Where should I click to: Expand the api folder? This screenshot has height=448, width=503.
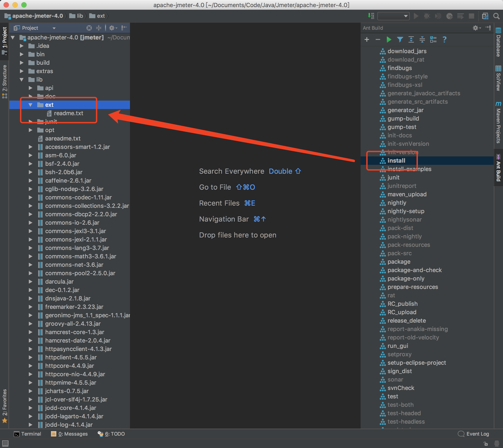(x=31, y=88)
